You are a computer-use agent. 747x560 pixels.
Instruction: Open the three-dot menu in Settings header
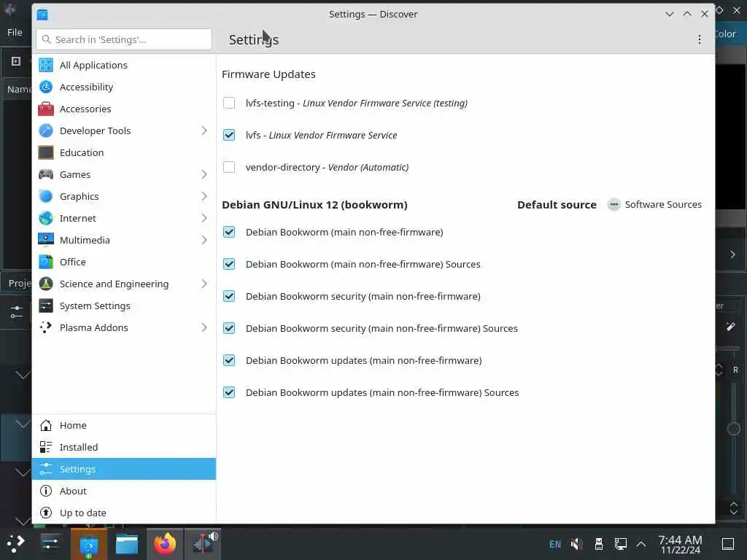pyautogui.click(x=700, y=39)
